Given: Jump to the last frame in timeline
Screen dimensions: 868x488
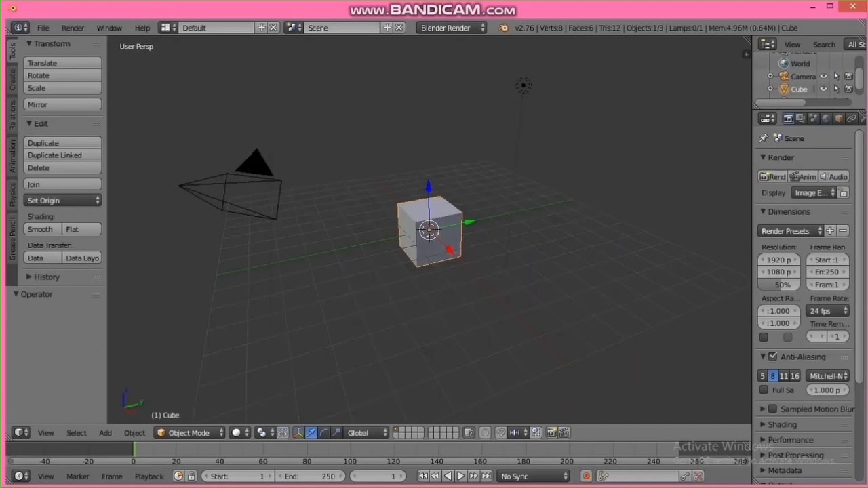Looking at the screenshot, I should pos(486,476).
